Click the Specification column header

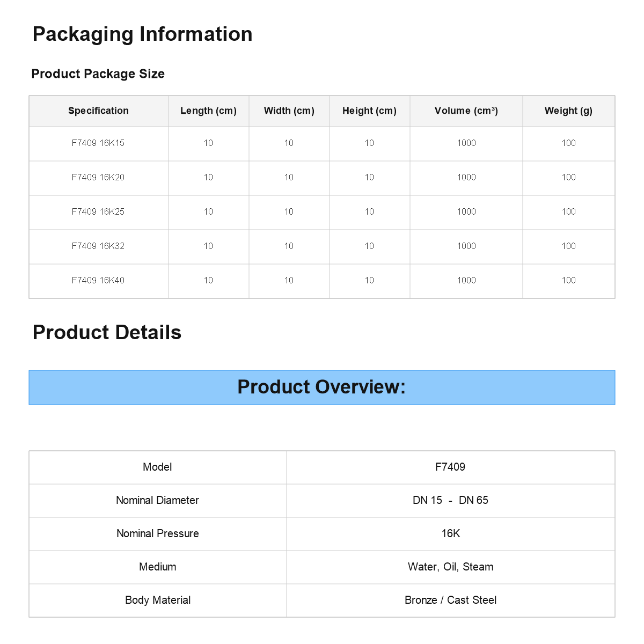[99, 111]
